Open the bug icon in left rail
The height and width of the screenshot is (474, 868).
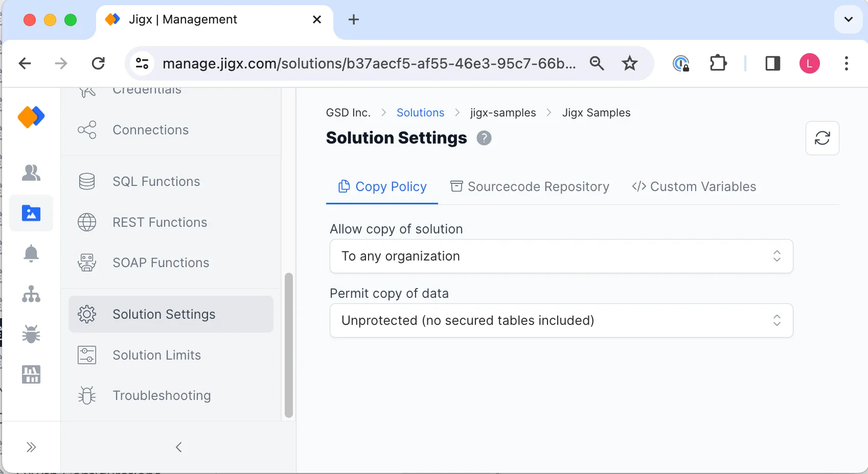coord(31,335)
